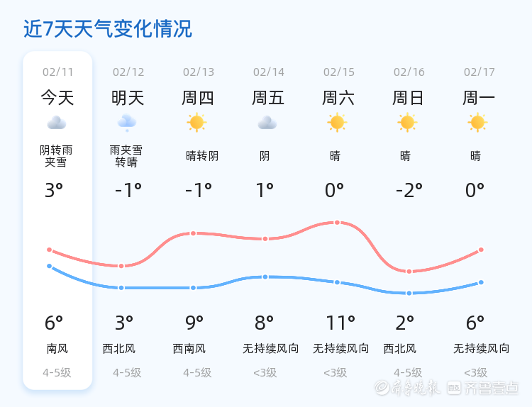Image resolution: width=532 pixels, height=407 pixels.
Task: Click the sun icon under 周六
Action: point(337,123)
